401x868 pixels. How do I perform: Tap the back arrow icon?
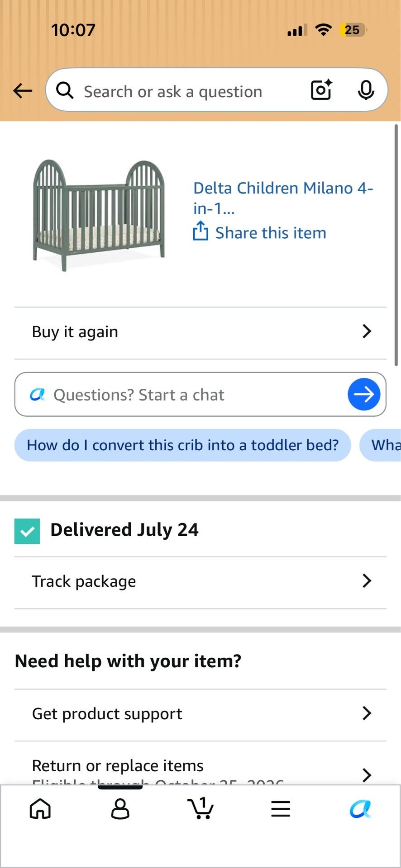click(x=23, y=91)
